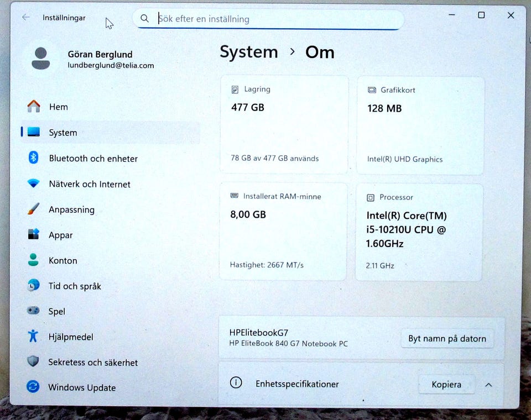
Task: Click the RAM-minne chip icon
Action: pos(235,196)
